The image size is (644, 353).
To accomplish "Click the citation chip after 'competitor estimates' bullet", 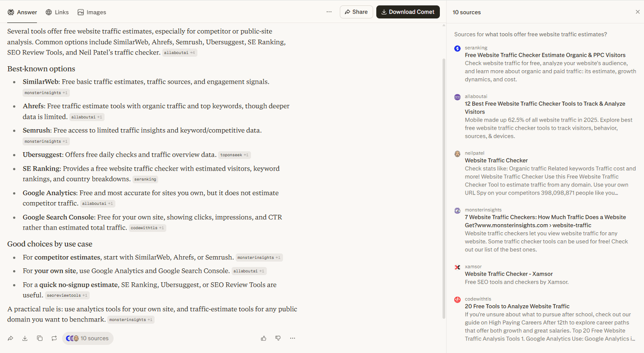I will point(259,258).
